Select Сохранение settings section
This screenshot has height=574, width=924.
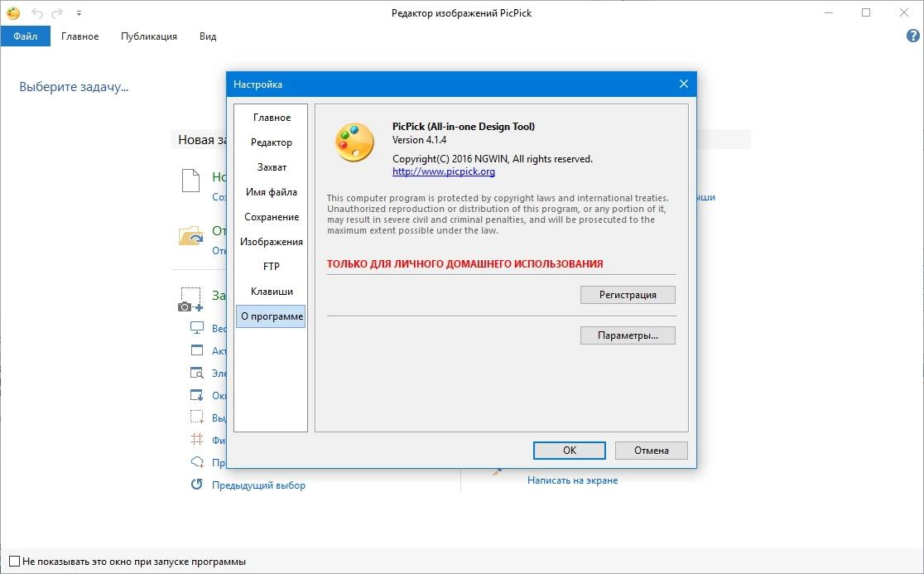pyautogui.click(x=271, y=217)
